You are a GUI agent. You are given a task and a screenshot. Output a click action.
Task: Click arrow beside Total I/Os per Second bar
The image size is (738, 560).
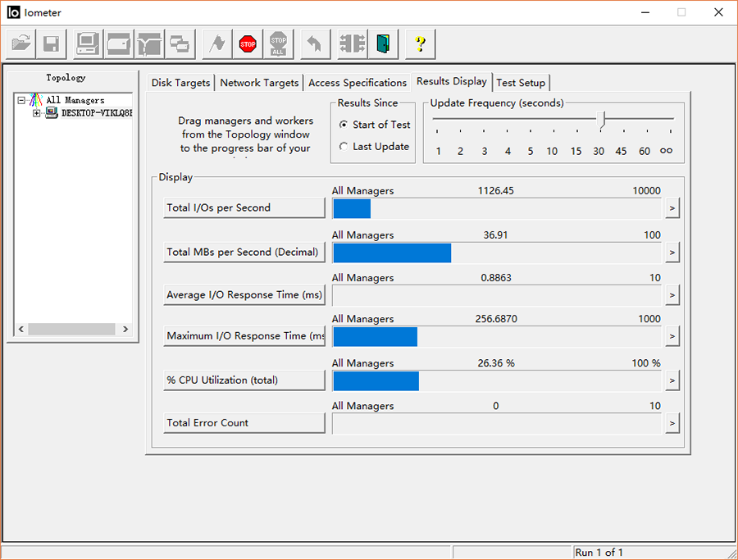click(672, 208)
